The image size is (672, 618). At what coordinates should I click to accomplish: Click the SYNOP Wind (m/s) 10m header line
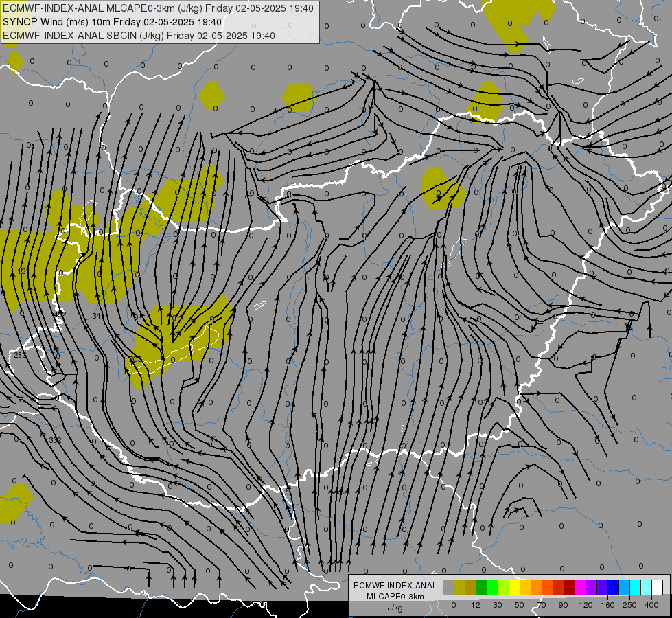click(112, 22)
